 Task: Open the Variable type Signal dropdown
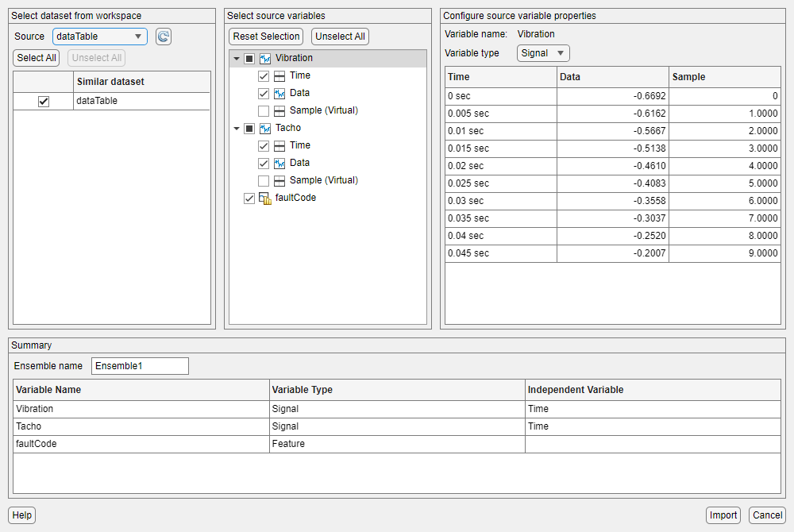click(543, 53)
